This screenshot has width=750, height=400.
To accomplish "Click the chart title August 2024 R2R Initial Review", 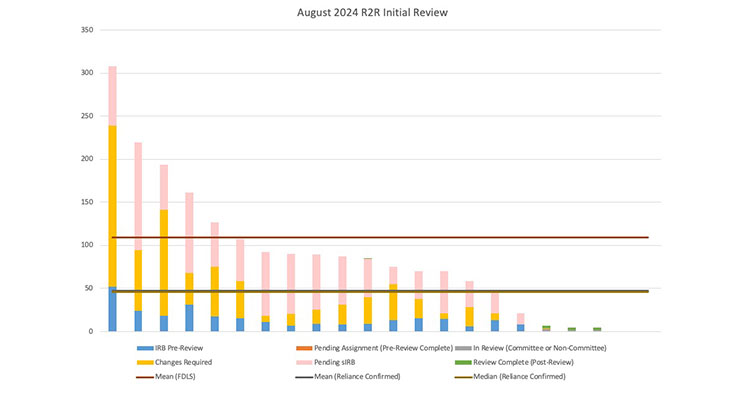I will (374, 13).
